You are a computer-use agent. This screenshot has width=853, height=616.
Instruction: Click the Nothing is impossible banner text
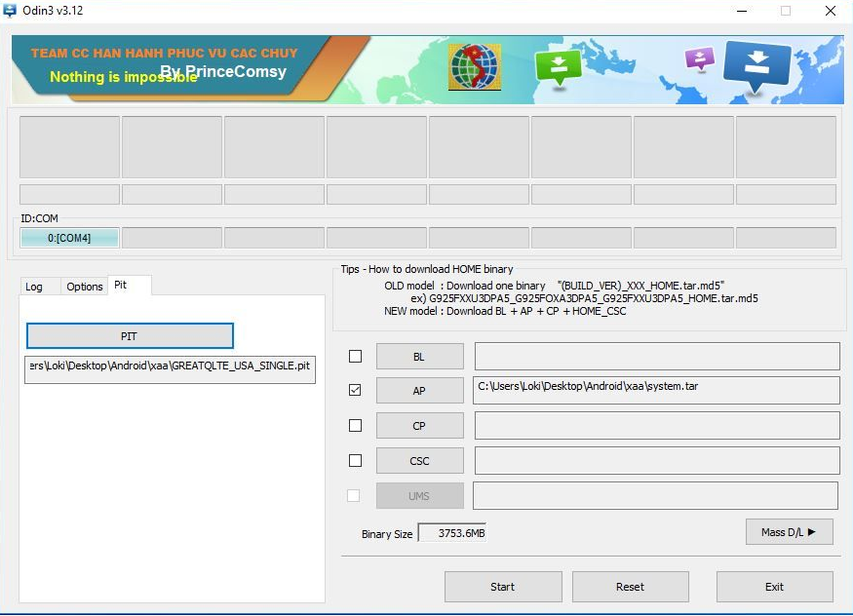pos(124,77)
